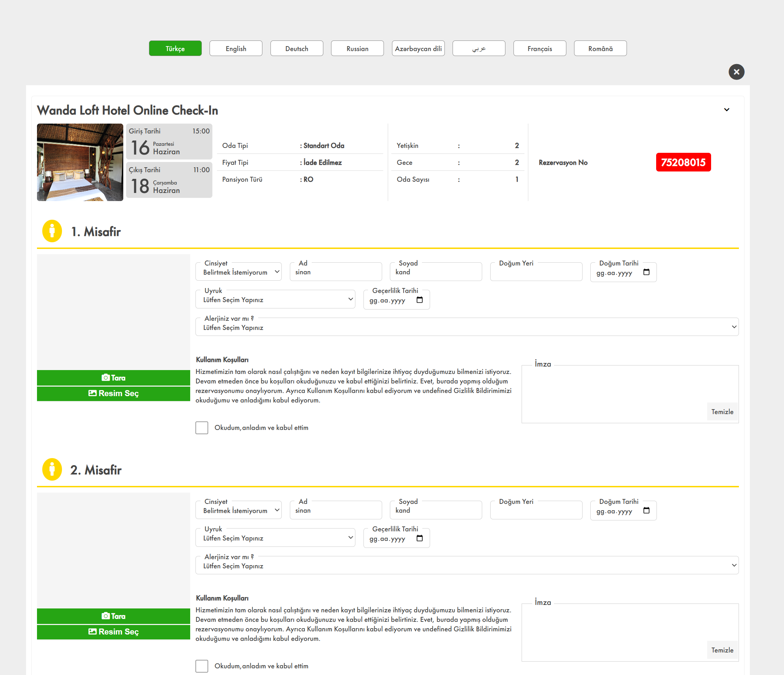
Task: Click the Doğum Tarihi date text of 2. Misafir
Action: tap(614, 511)
